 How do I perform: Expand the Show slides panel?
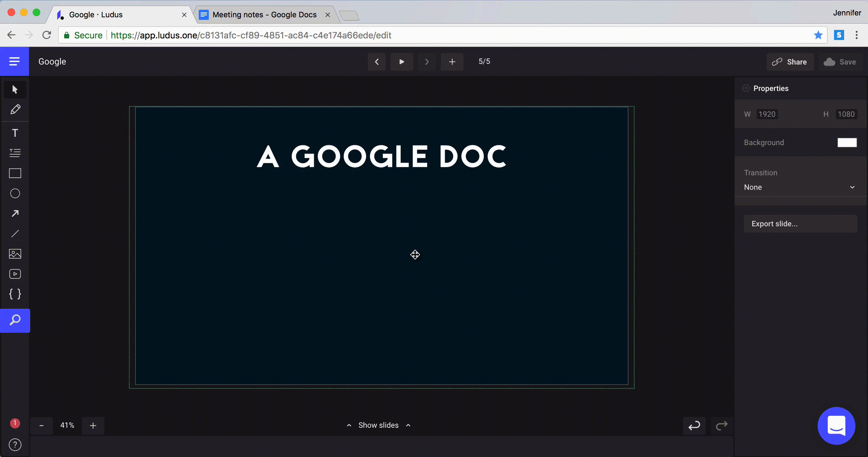[378, 425]
